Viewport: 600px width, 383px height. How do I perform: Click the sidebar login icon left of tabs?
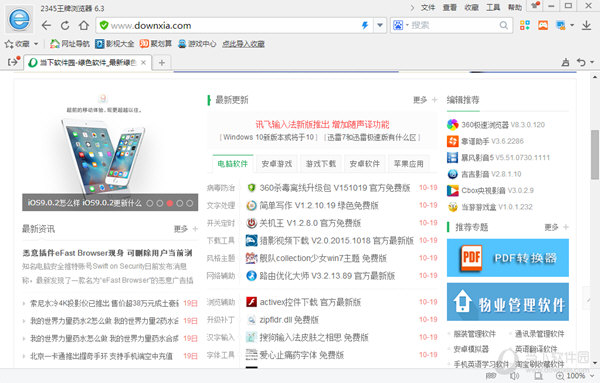click(13, 62)
